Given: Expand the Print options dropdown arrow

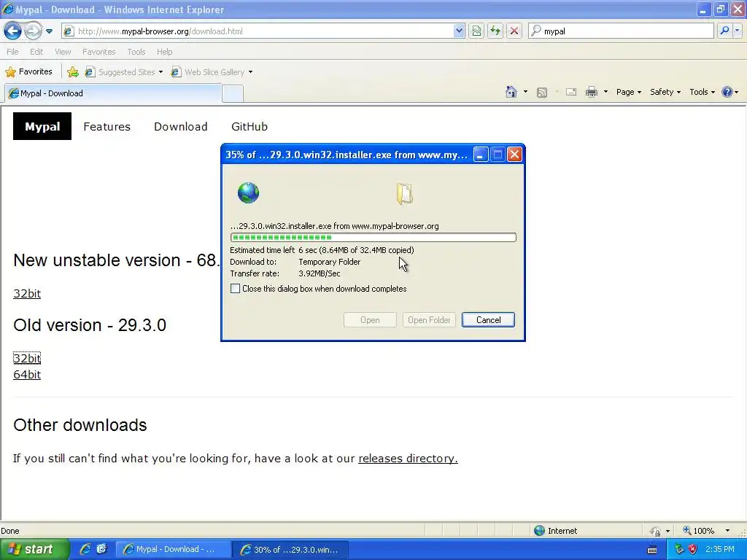Looking at the screenshot, I should (605, 92).
